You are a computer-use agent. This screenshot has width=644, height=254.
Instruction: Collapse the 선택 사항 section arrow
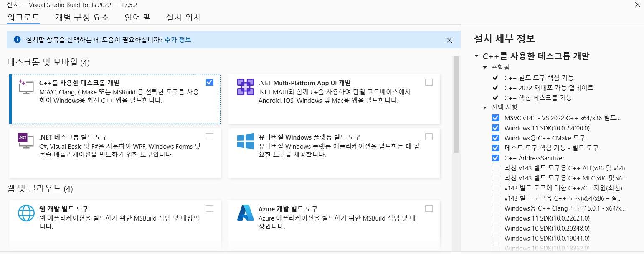[485, 107]
